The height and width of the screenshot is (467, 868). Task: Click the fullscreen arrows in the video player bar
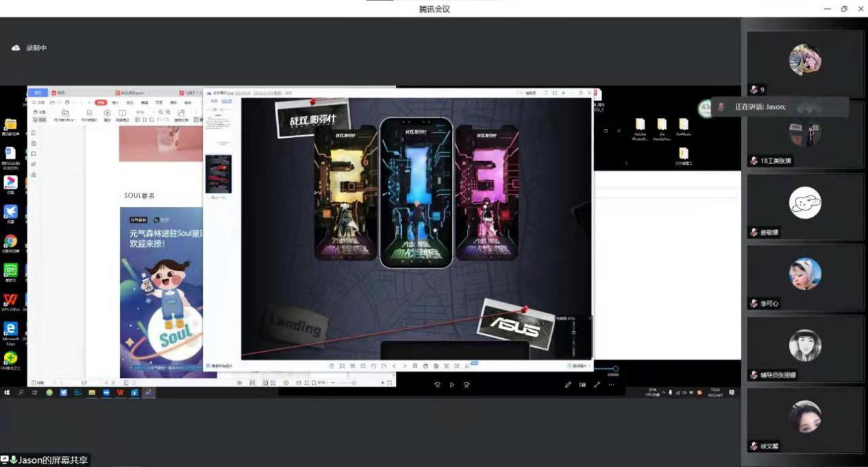click(x=597, y=385)
